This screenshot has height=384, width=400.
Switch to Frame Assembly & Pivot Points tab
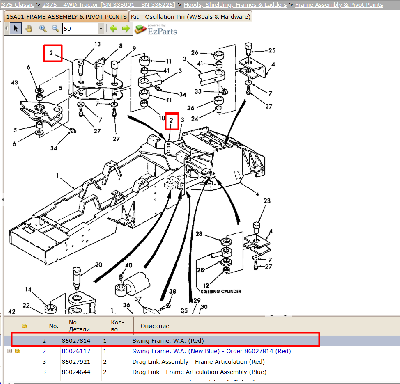pyautogui.click(x=66, y=17)
